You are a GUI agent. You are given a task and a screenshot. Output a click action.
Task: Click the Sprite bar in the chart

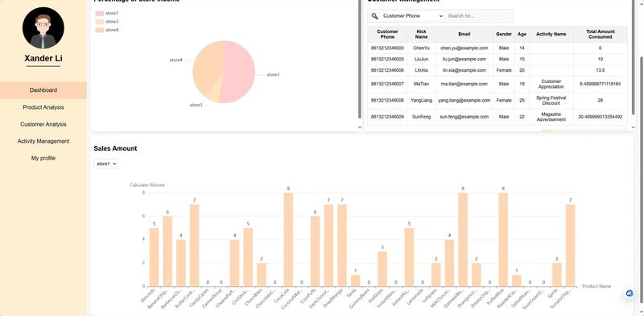point(557,275)
